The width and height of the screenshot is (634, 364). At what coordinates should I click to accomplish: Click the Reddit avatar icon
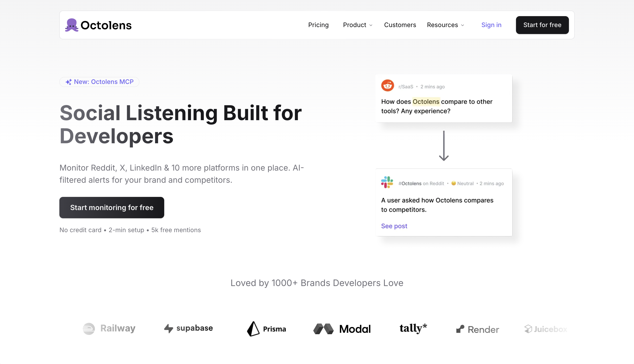coord(387,85)
